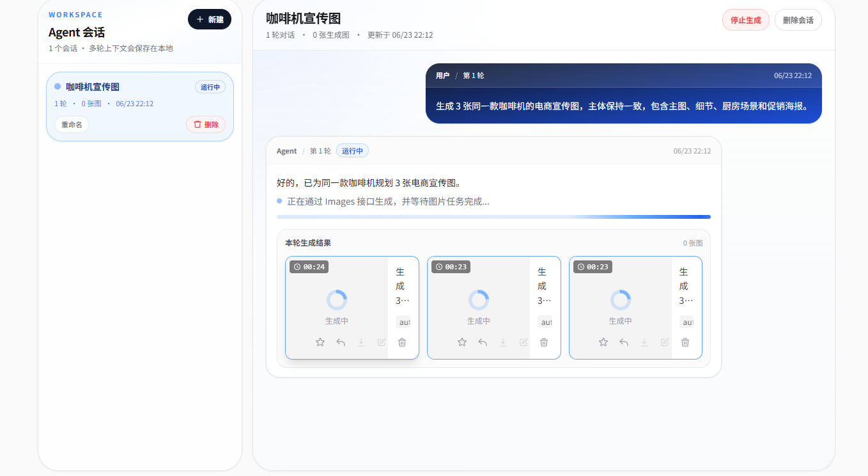Click reply arrow on the last image card

[624, 342]
